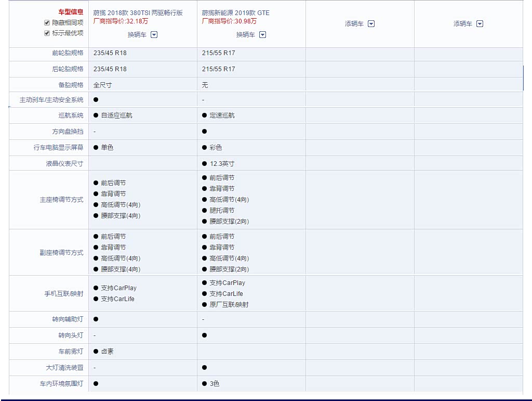Select the 自适应巡航 feature entry
The width and height of the screenshot is (532, 401).
116,115
